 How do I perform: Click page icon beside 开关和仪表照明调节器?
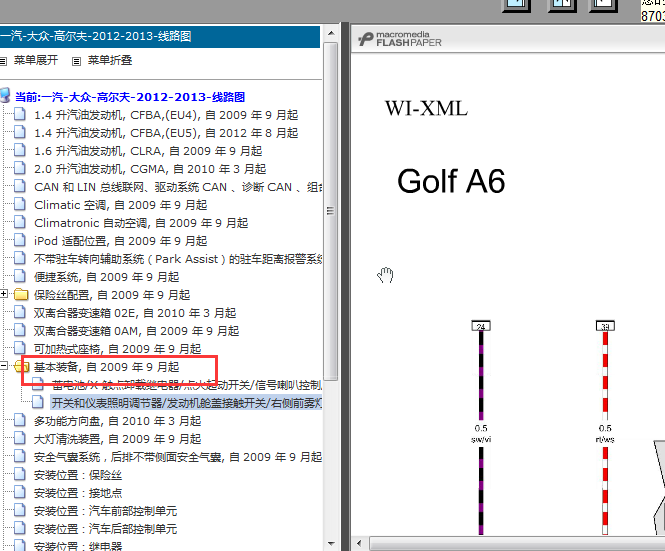38,402
